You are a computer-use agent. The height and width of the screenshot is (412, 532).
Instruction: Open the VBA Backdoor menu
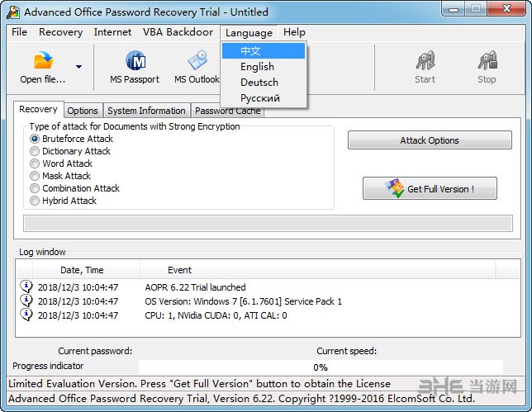178,32
